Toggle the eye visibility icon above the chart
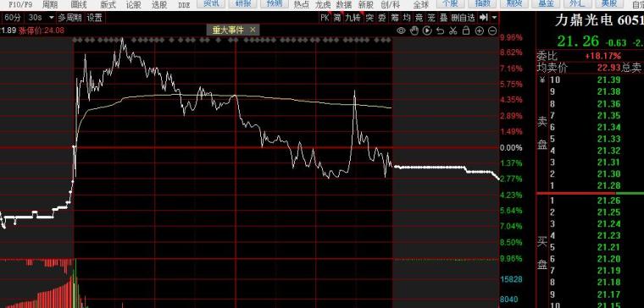Viewport: 644px width, 308px height. coord(402,30)
